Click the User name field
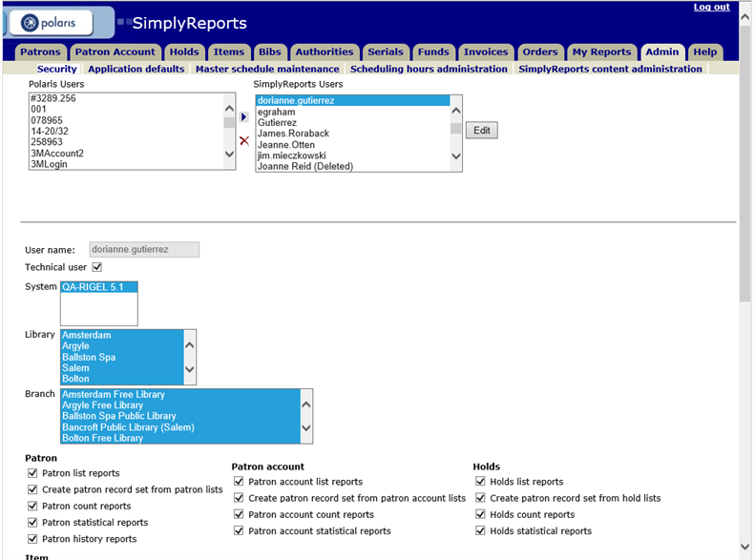Viewport: 754px width, 560px height. point(144,250)
